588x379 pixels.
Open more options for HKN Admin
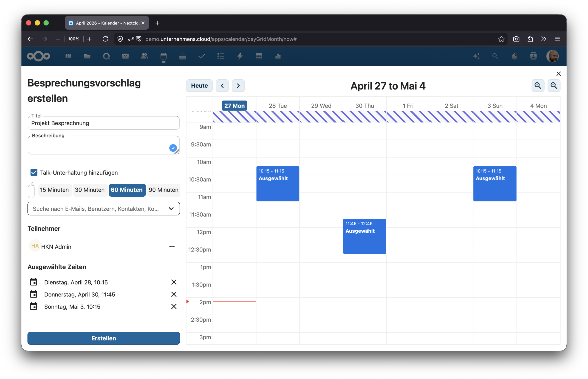pyautogui.click(x=172, y=246)
